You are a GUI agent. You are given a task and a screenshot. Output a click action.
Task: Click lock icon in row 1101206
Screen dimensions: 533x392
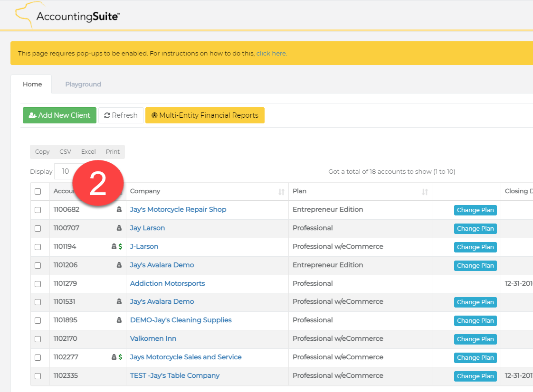[x=119, y=265]
